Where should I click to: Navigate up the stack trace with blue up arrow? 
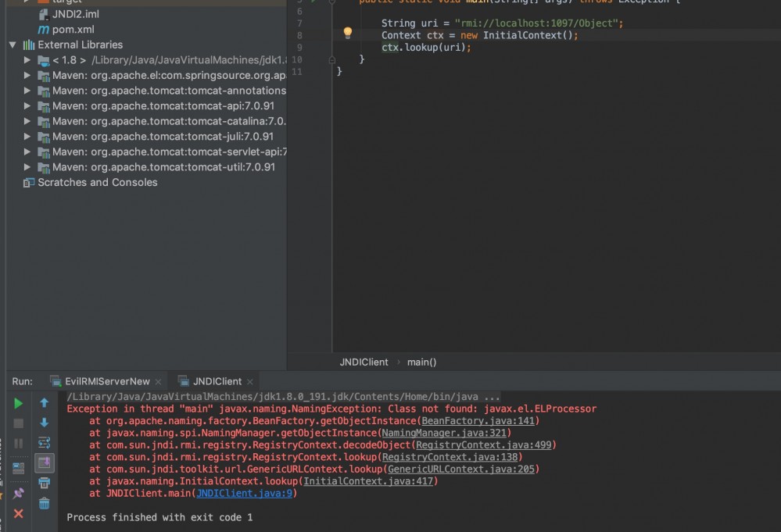click(x=45, y=402)
